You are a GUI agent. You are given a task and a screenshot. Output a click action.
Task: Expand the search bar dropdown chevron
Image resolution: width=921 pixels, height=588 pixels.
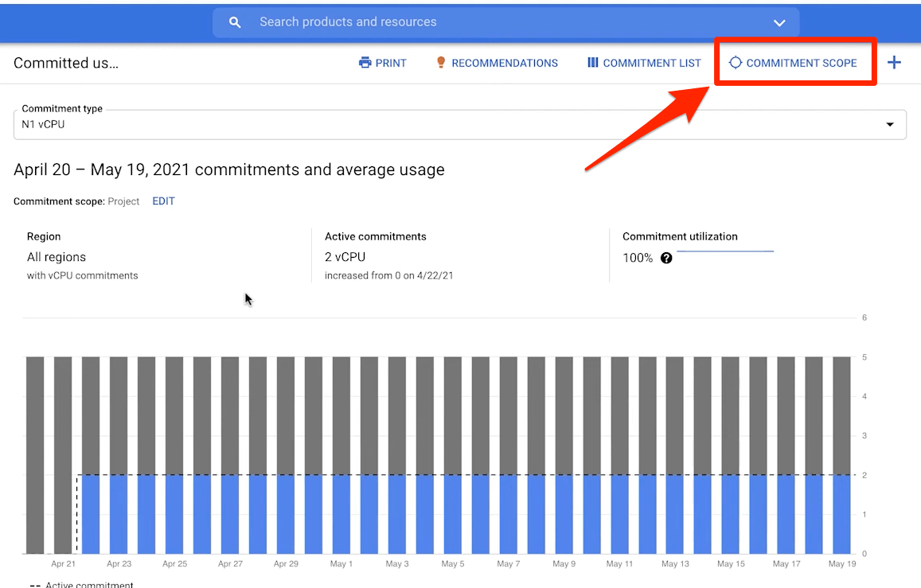(x=779, y=22)
